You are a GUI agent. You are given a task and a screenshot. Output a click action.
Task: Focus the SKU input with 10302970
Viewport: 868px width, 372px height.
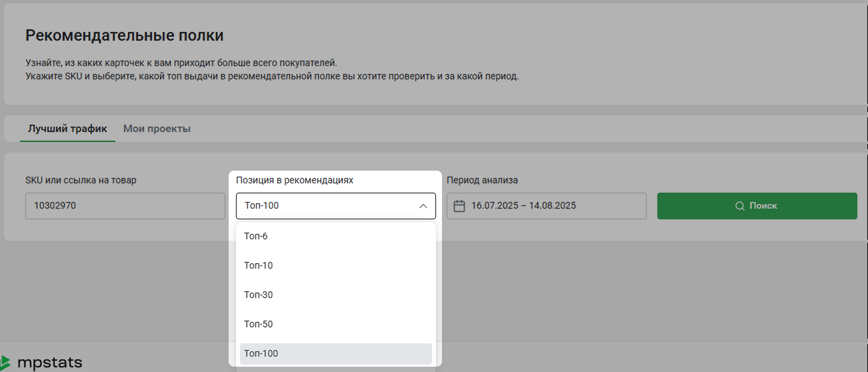tap(125, 206)
